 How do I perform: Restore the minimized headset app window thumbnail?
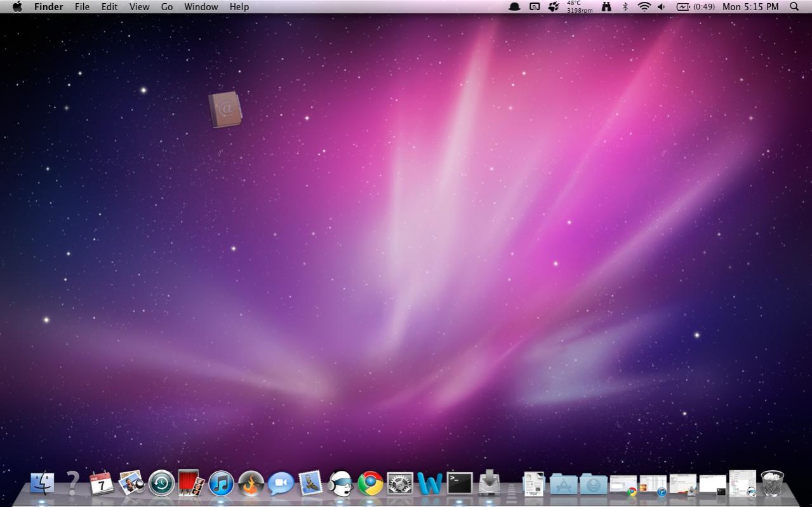[x=743, y=483]
